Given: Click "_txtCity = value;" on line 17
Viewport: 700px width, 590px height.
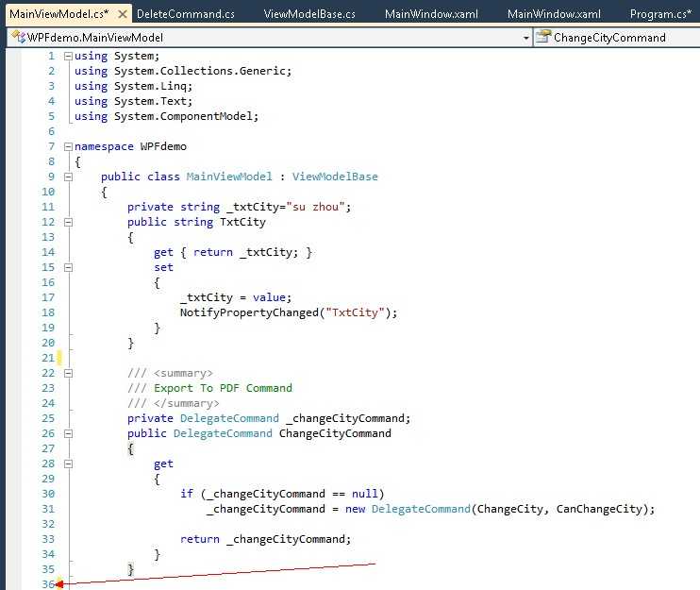Looking at the screenshot, I should point(236,297).
